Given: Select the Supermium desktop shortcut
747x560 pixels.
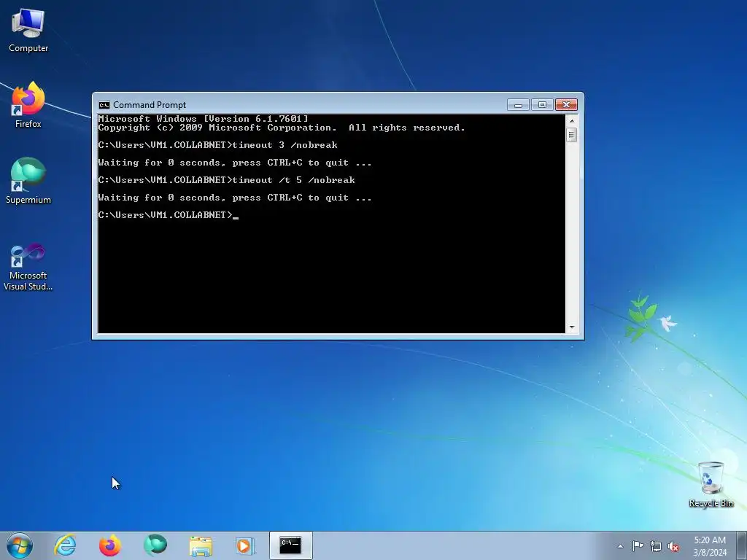Looking at the screenshot, I should tap(28, 181).
